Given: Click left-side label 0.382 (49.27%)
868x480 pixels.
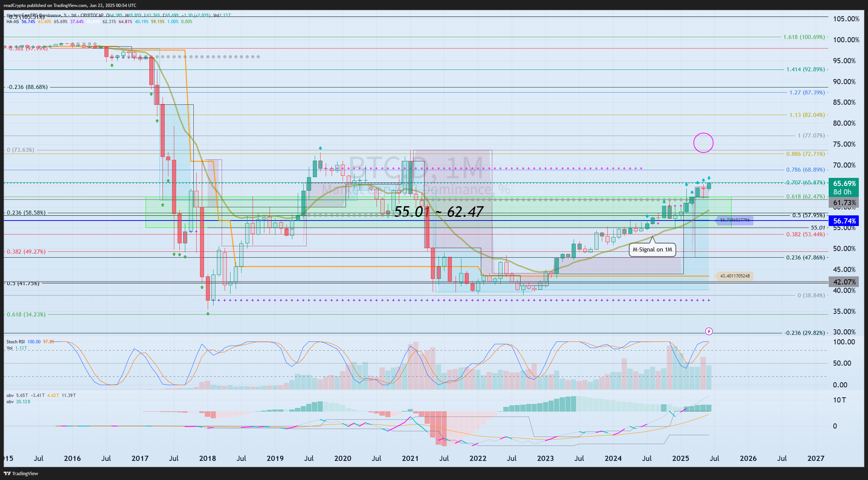Looking at the screenshot, I should [26, 252].
